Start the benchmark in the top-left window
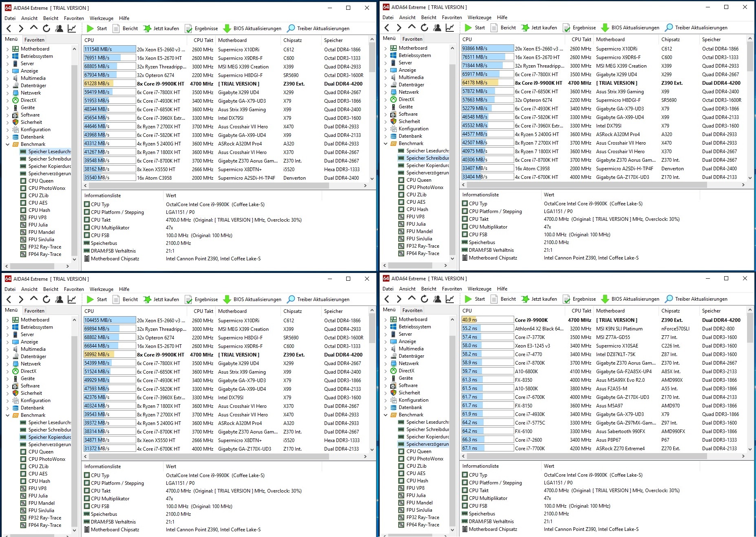The width and height of the screenshot is (756, 537). coord(97,29)
